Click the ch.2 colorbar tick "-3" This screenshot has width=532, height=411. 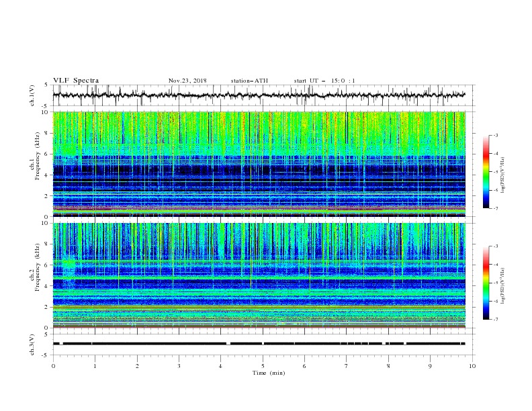495,246
